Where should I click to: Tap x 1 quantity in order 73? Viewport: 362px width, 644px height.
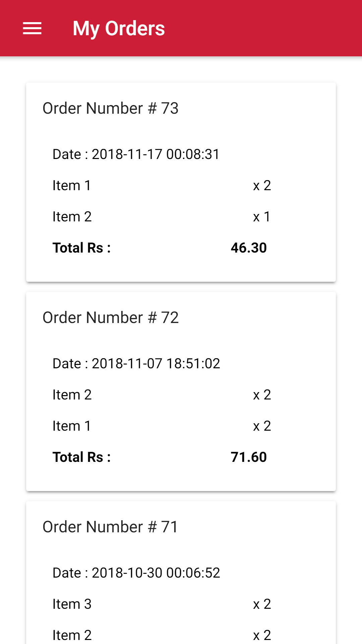point(262,217)
